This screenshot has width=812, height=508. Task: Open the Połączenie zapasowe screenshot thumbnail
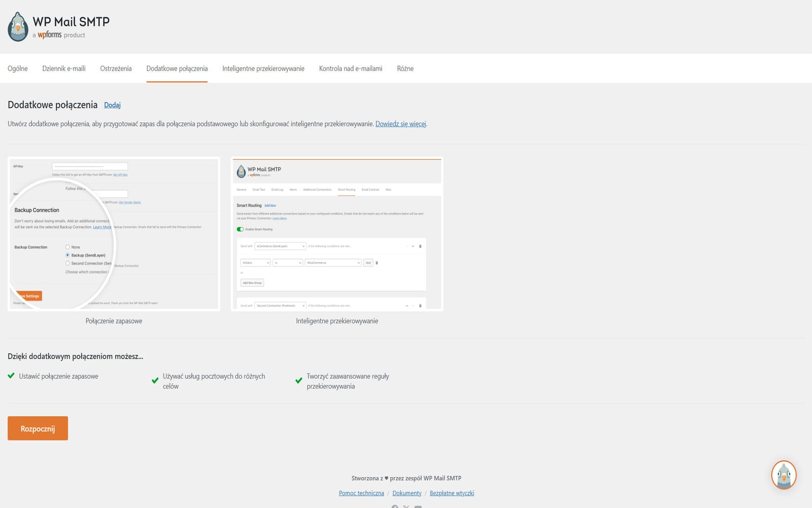[x=114, y=234]
